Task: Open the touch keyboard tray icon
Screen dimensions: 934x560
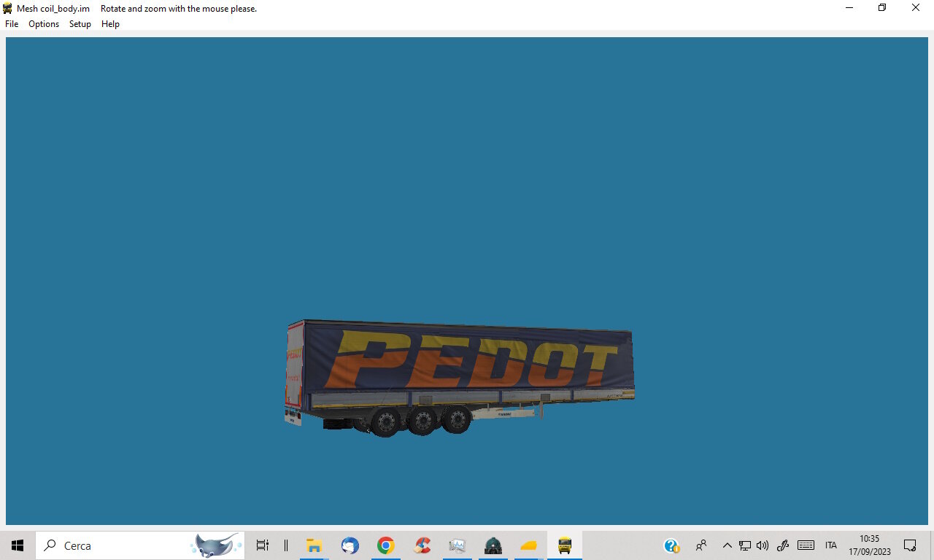Action: point(806,545)
